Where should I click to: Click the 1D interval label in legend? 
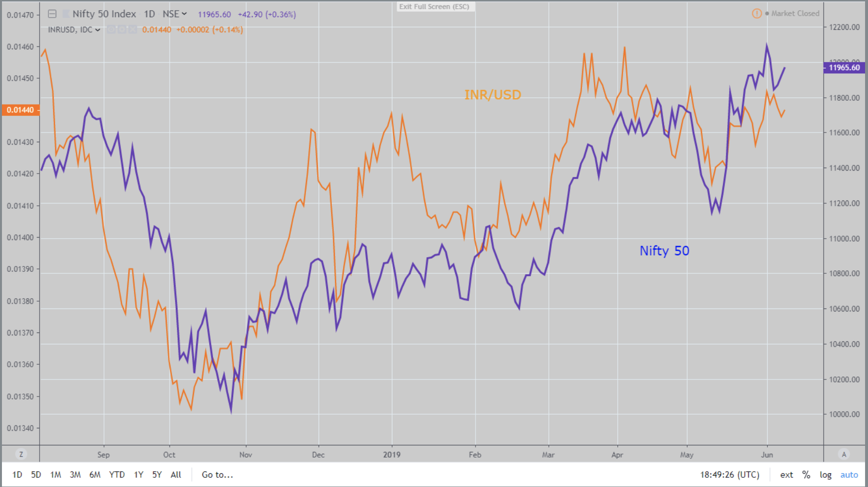click(x=150, y=14)
